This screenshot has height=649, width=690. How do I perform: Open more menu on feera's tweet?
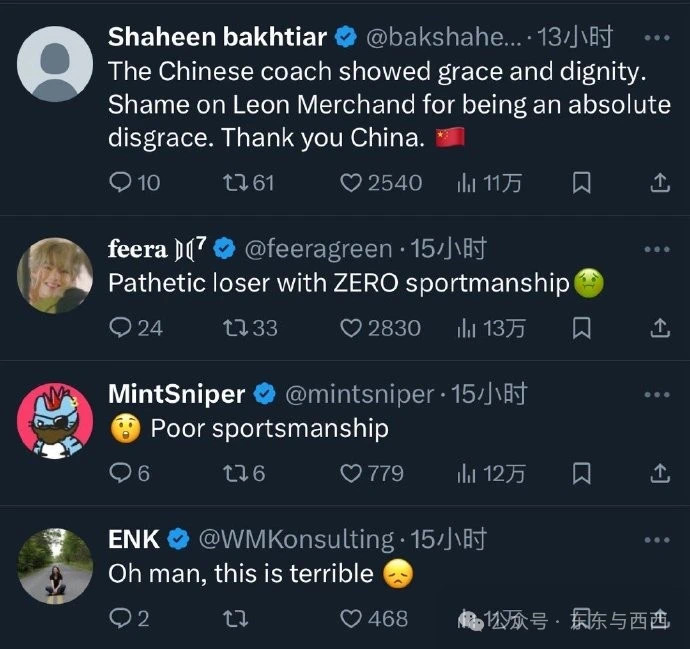pyautogui.click(x=656, y=248)
